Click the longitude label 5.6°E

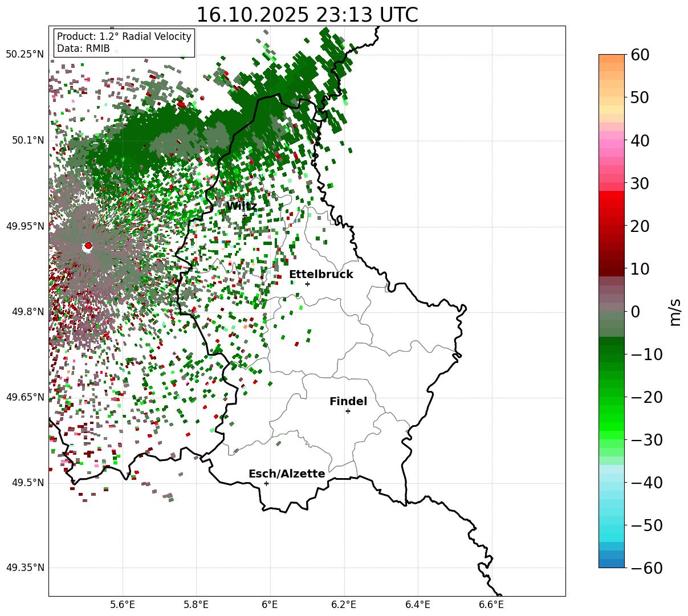click(x=123, y=605)
